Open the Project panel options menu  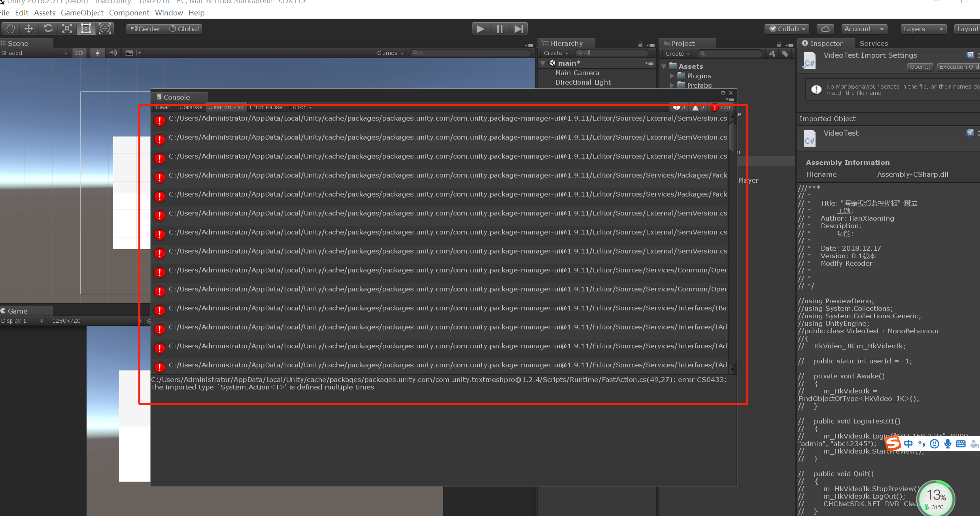789,45
